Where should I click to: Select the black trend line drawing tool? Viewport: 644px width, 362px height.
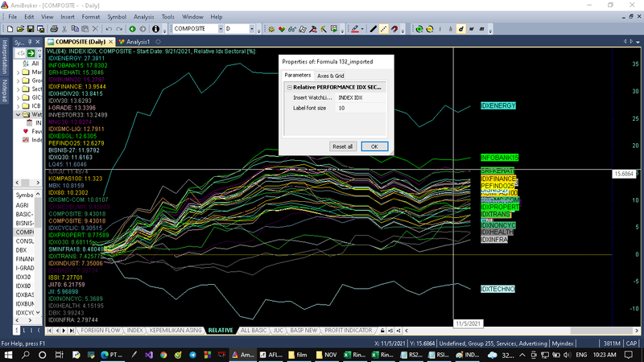pos(374,29)
